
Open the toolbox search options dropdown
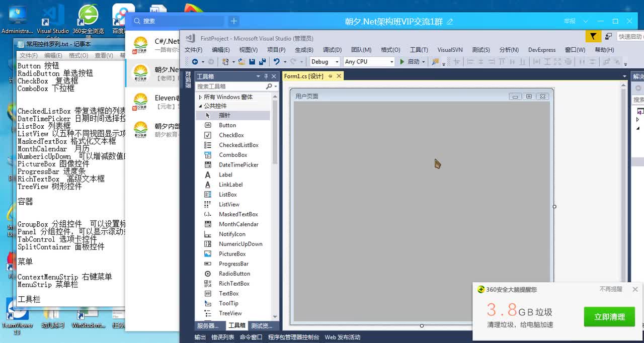click(x=276, y=87)
